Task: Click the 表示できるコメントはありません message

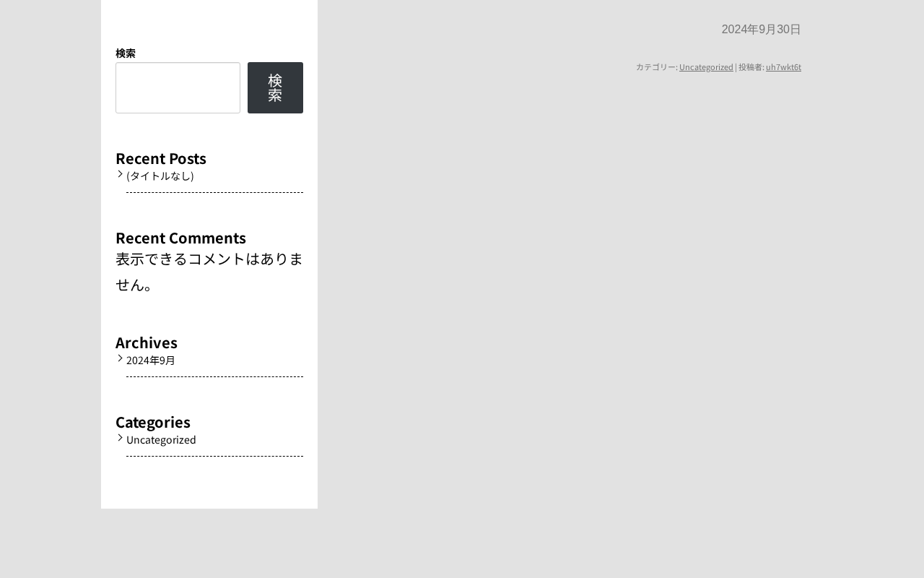Action: coord(209,272)
